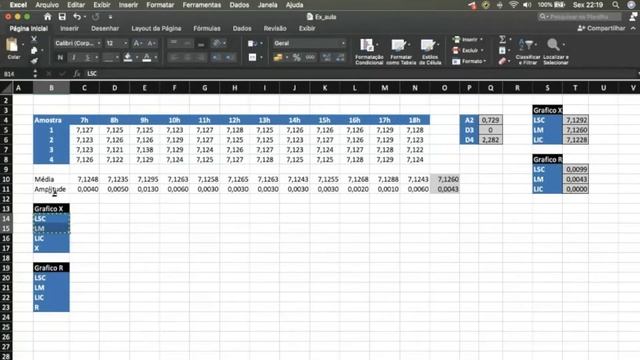
Task: Click the Fill down icon
Action: (502, 50)
